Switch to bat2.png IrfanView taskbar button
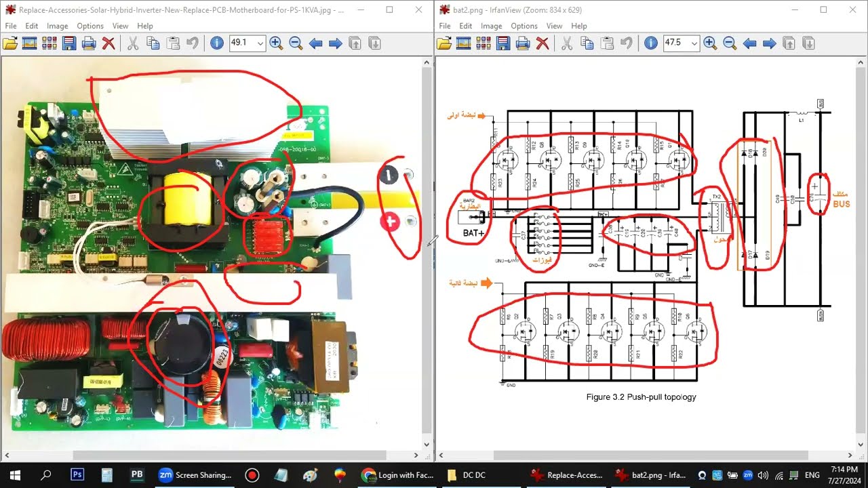The height and width of the screenshot is (488, 868). 650,475
